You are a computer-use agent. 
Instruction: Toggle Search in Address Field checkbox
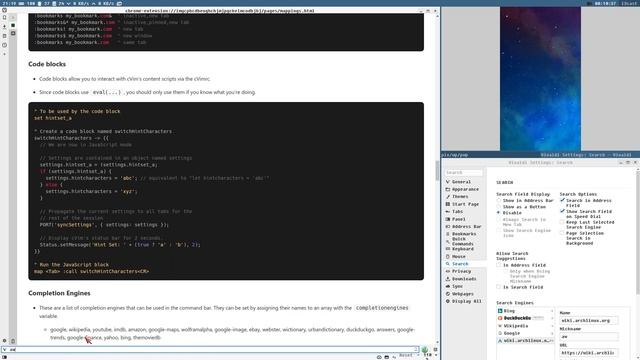pos(562,200)
